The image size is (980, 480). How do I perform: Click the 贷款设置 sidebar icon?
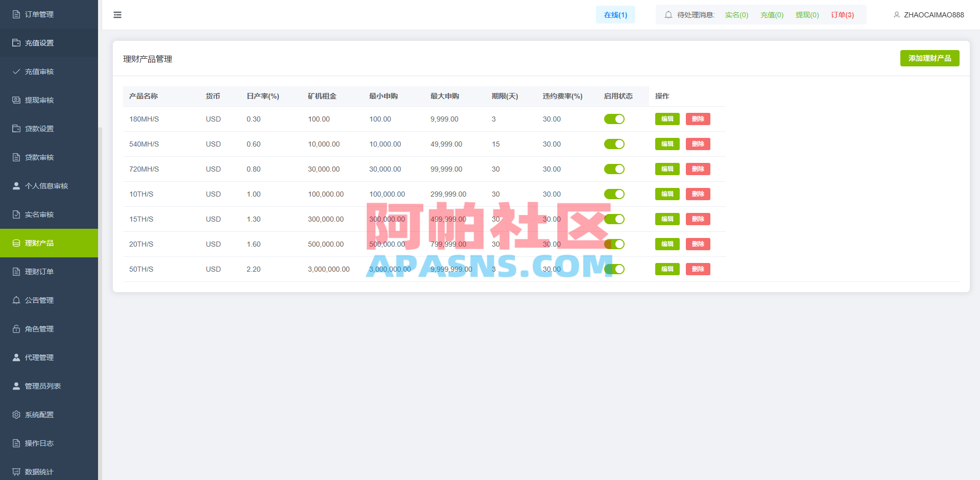(16, 129)
